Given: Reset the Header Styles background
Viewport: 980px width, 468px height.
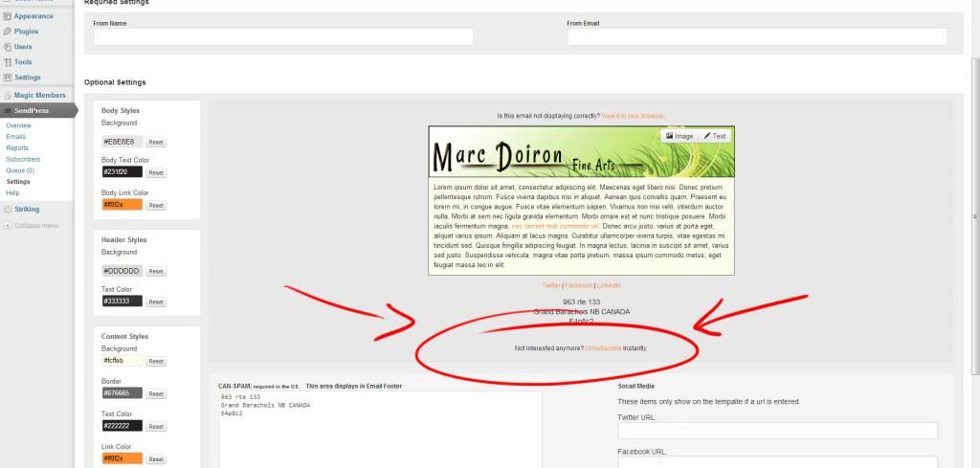Looking at the screenshot, I should tap(156, 272).
